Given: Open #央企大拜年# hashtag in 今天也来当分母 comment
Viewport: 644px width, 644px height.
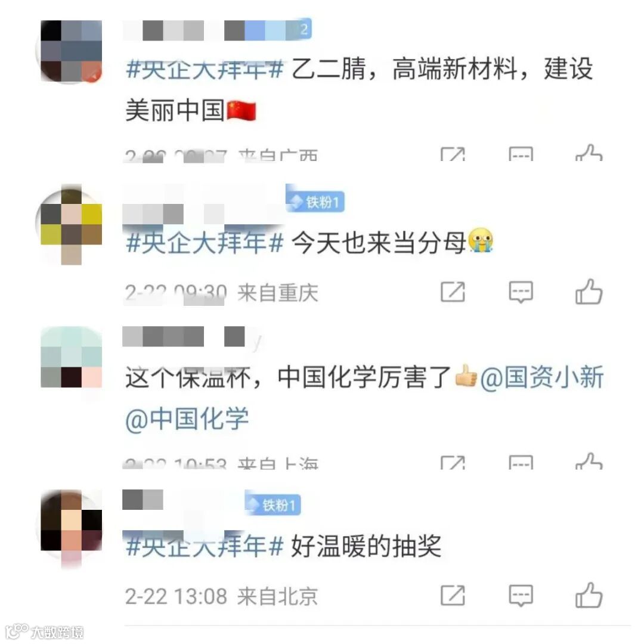Looking at the screenshot, I should 205,243.
